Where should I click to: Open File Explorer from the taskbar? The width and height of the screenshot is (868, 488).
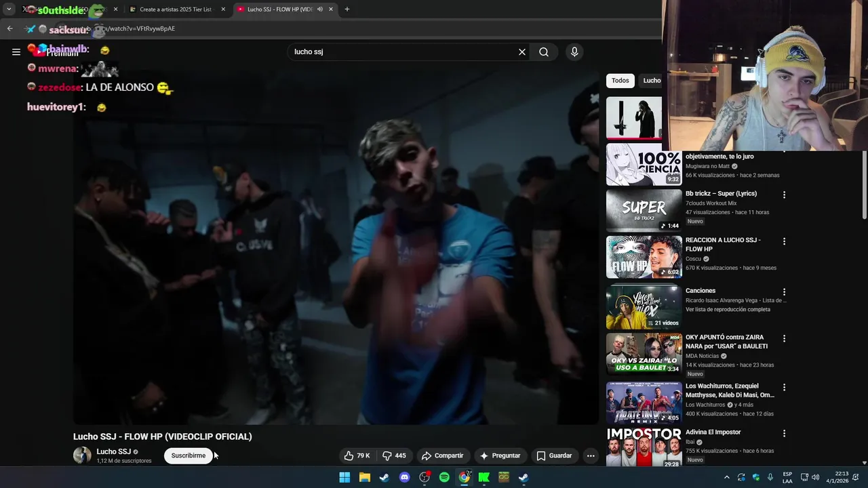364,477
